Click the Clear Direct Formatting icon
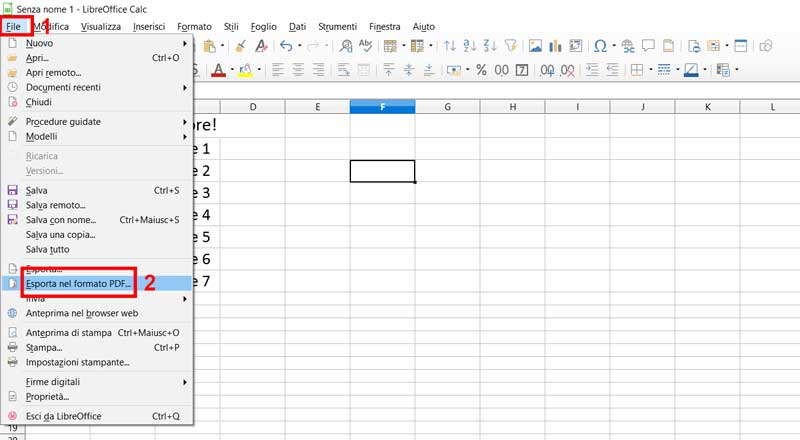Screen dimensions: 800x440 pyautogui.click(x=261, y=46)
